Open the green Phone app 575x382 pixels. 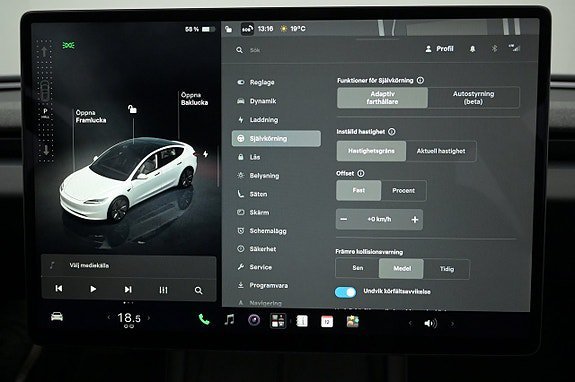coord(204,319)
